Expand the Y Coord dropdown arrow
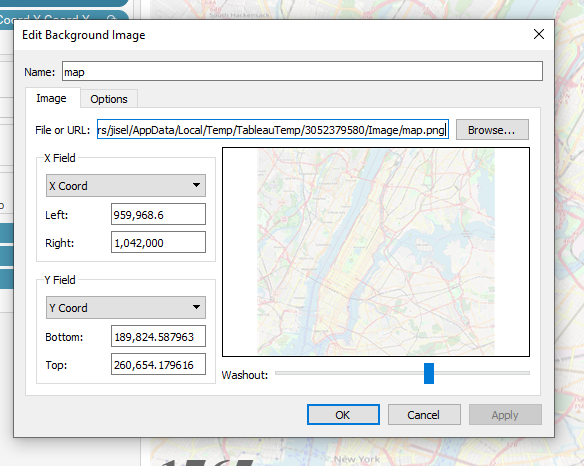This screenshot has width=584, height=466. click(196, 307)
